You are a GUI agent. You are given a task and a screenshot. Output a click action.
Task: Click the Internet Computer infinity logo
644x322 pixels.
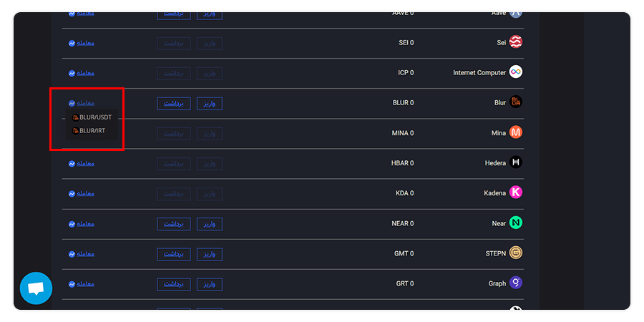click(516, 72)
